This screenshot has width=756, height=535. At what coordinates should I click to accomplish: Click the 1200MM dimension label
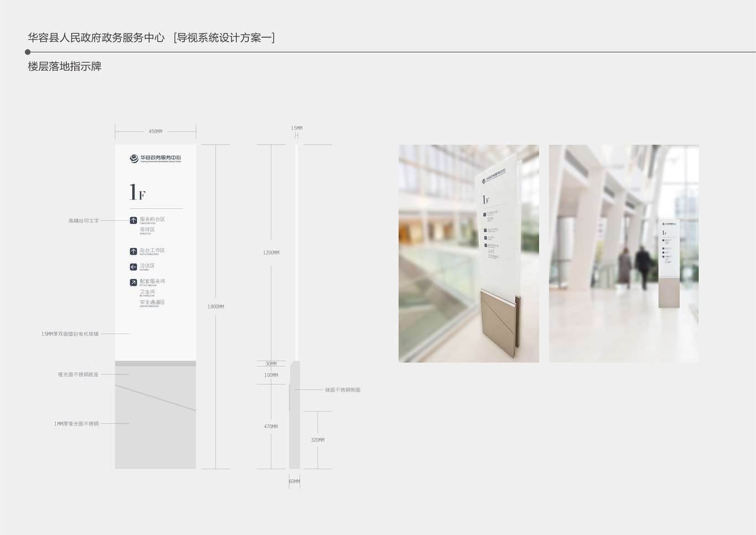point(271,253)
